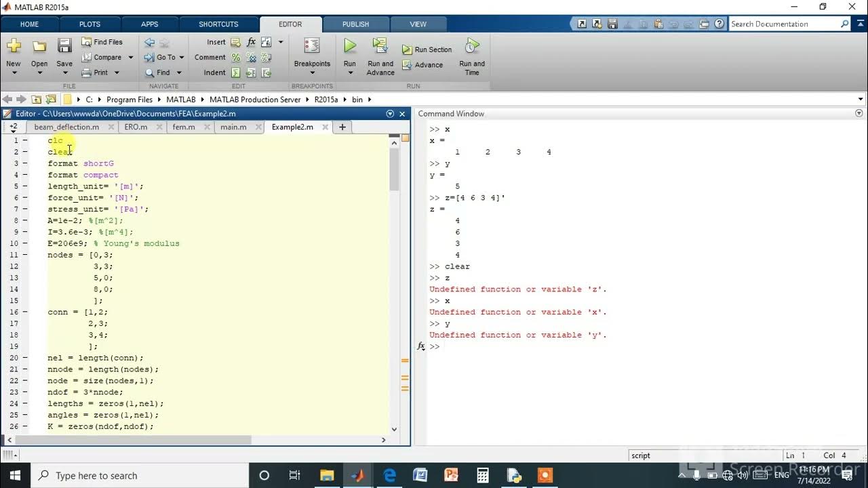The width and height of the screenshot is (868, 488).
Task: Switch to the HOME ribbon tab
Action: coord(30,24)
